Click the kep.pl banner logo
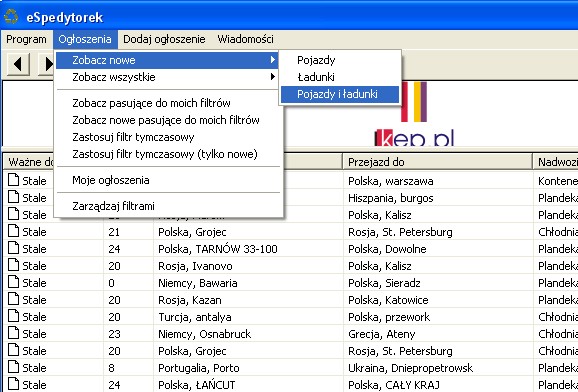Image resolution: width=578 pixels, height=392 pixels. 414,114
